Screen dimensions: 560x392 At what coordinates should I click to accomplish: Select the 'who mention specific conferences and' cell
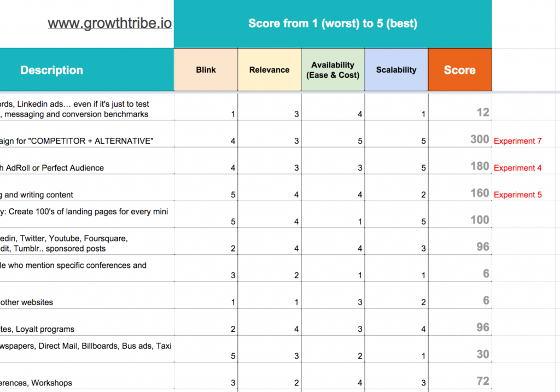pos(87,268)
